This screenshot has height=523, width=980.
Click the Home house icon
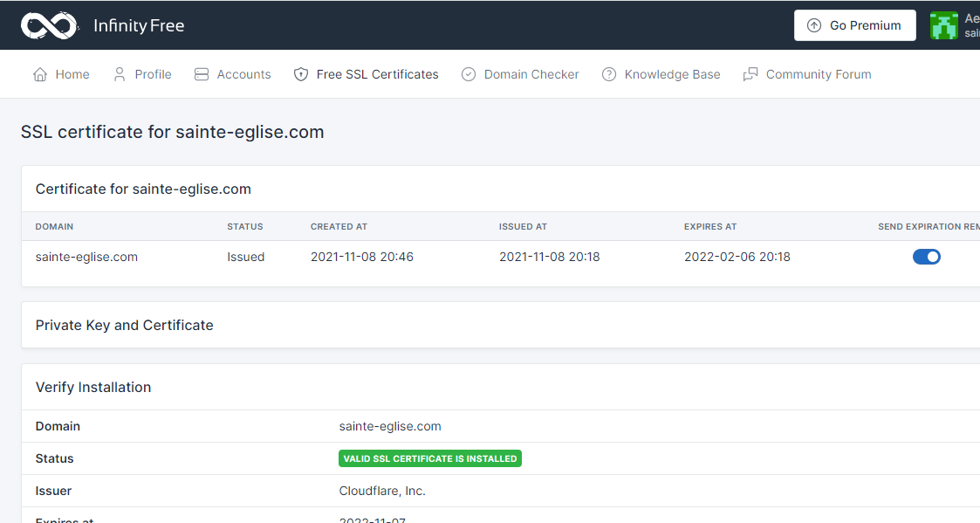(x=40, y=74)
